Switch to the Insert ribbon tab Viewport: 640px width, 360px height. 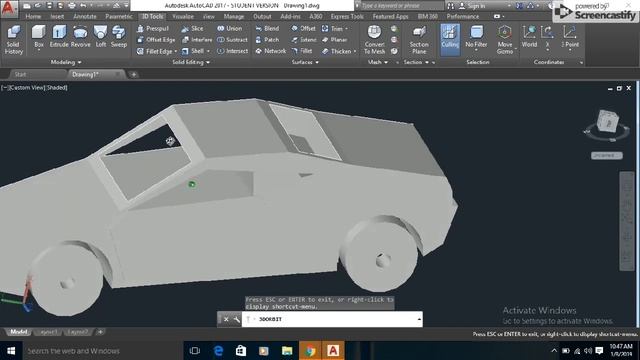[x=57, y=16]
